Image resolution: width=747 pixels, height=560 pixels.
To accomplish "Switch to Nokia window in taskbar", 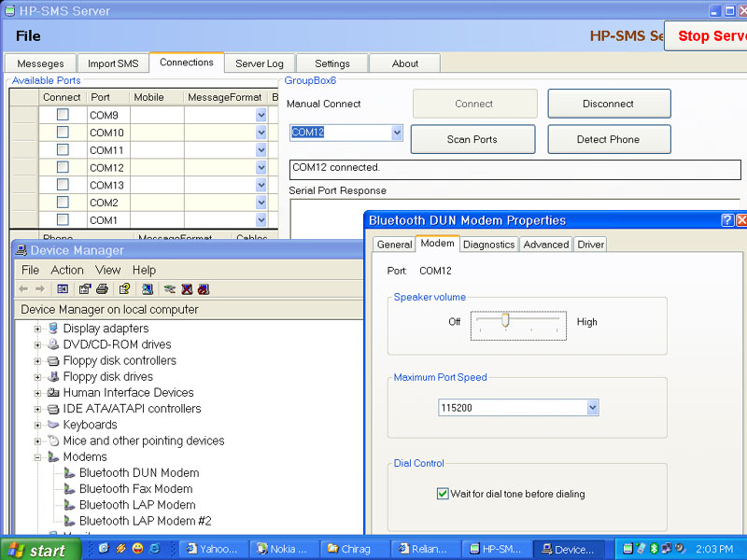I will (284, 549).
